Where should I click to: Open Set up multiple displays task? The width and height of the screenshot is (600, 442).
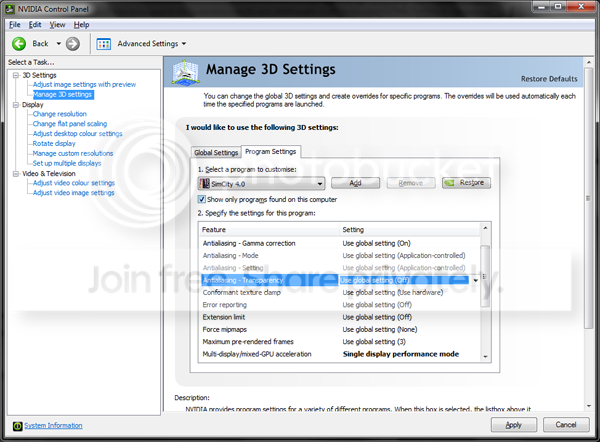(x=67, y=163)
